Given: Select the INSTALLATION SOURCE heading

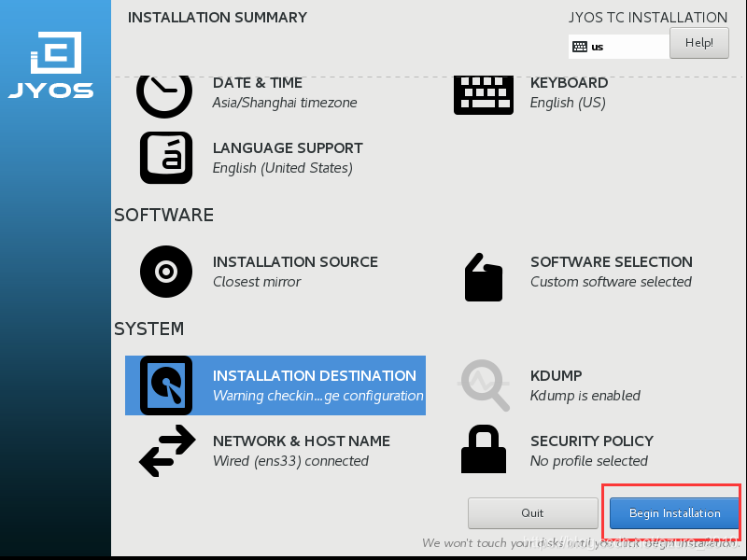Looking at the screenshot, I should tap(295, 262).
